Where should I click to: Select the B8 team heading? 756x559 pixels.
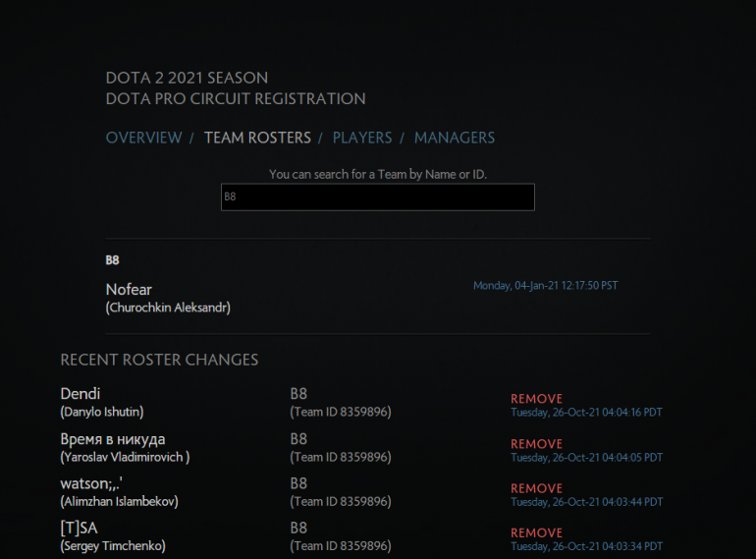[113, 260]
